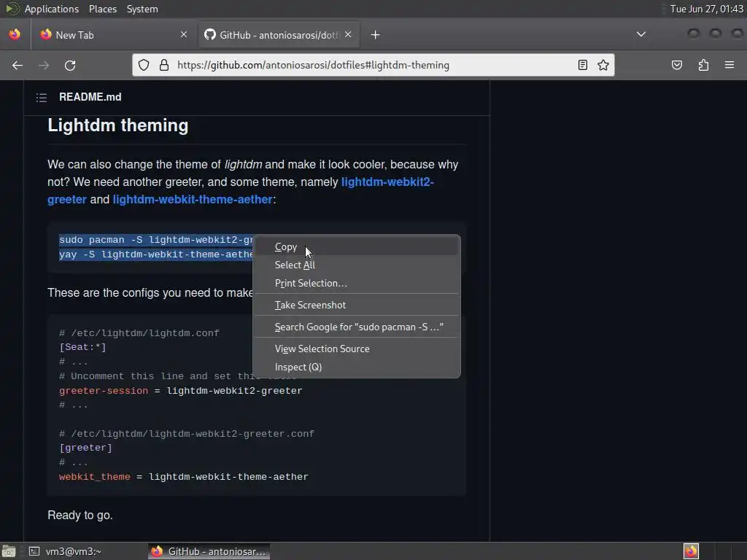747x560 pixels.
Task: Click the "[greeter]" section line
Action: [85, 448]
